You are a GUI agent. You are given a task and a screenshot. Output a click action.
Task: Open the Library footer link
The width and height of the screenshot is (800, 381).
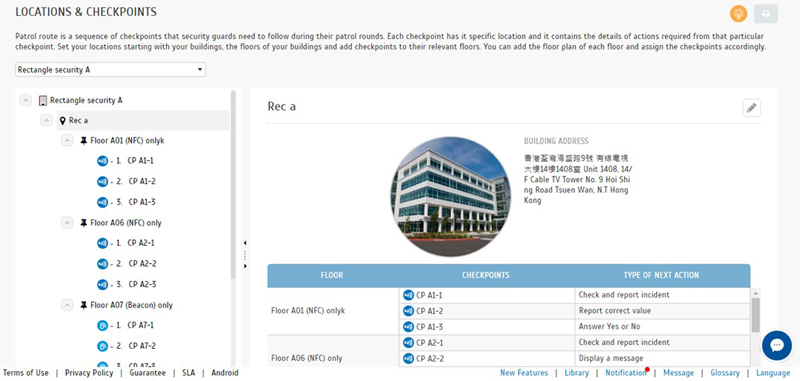click(577, 373)
